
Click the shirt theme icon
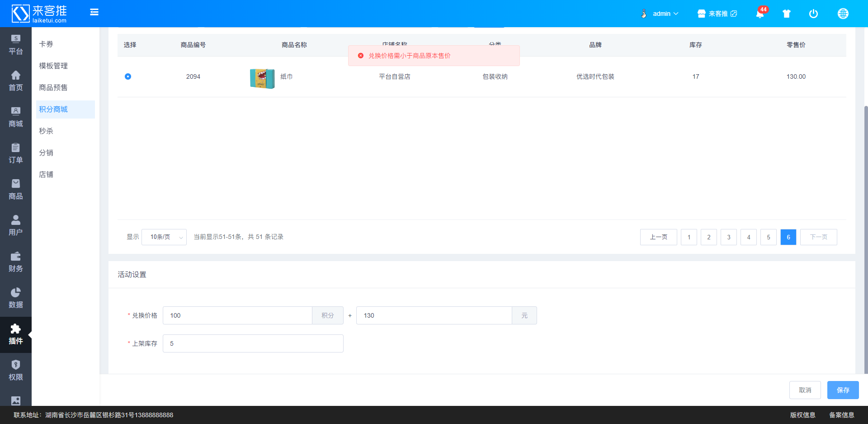(x=787, y=14)
